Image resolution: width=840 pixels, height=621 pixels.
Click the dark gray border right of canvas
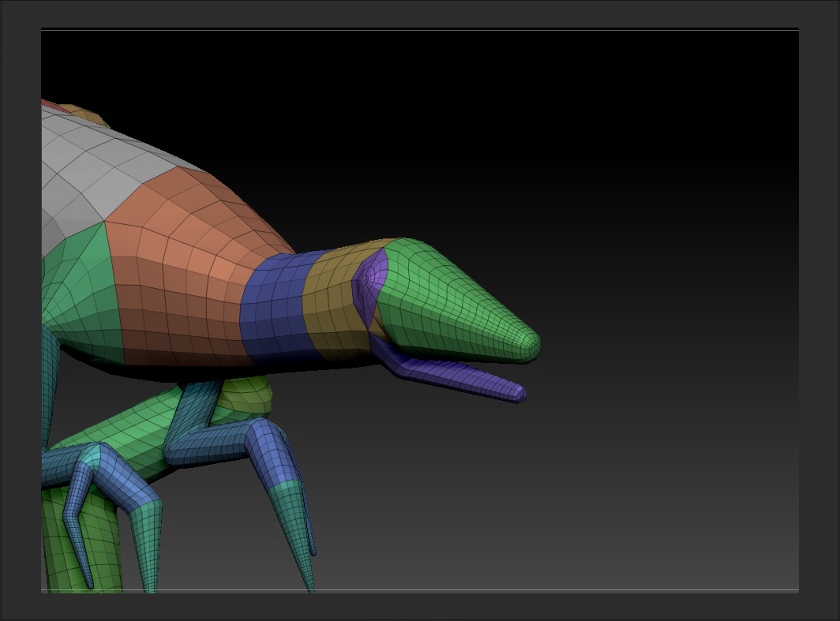819,316
